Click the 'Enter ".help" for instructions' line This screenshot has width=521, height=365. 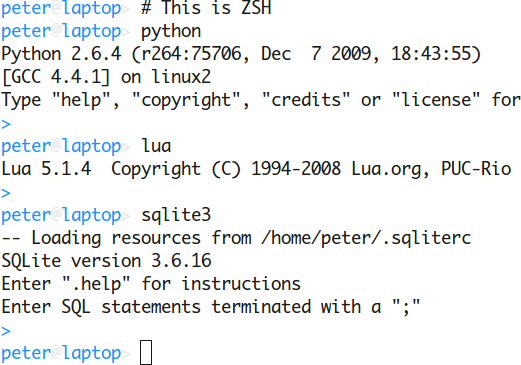(x=151, y=284)
